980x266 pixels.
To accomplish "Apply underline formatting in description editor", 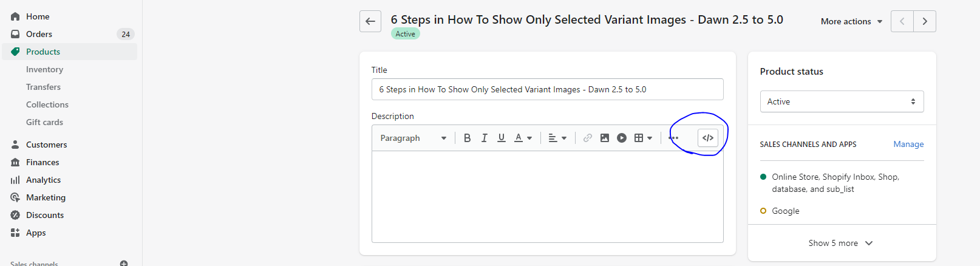I will click(x=501, y=138).
